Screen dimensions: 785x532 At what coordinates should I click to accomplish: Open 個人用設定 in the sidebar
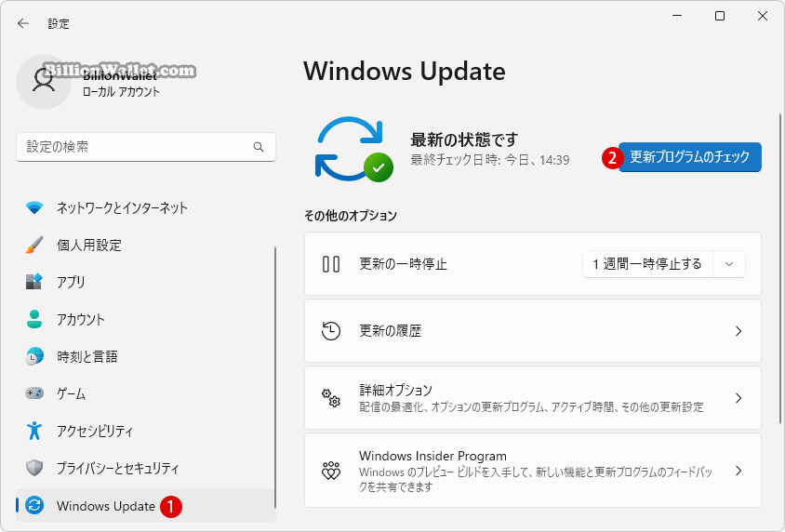[x=145, y=245]
